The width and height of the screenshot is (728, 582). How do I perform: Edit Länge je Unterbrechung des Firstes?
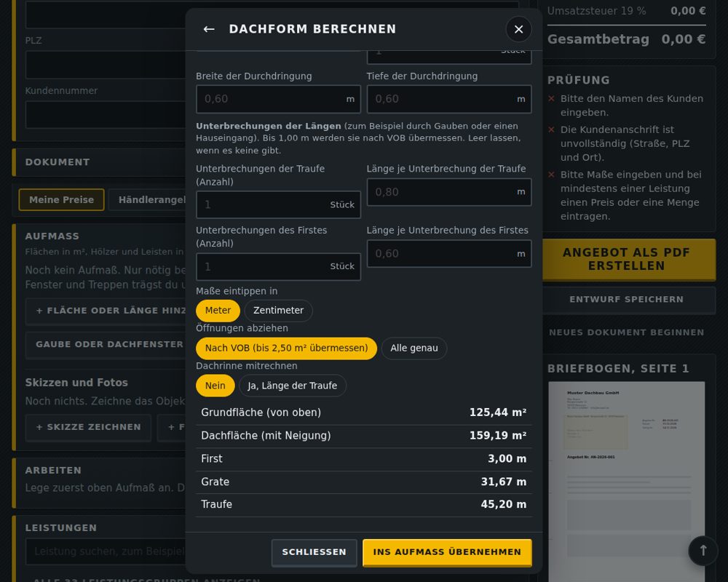click(x=449, y=254)
